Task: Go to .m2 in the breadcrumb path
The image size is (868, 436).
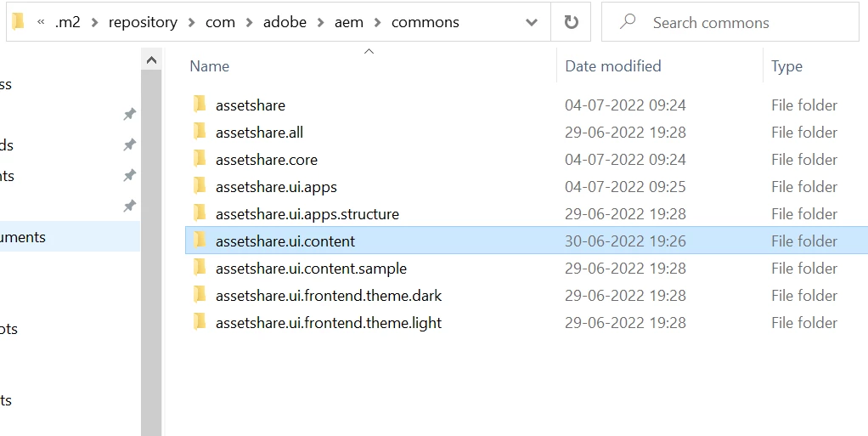Action: pyautogui.click(x=68, y=22)
